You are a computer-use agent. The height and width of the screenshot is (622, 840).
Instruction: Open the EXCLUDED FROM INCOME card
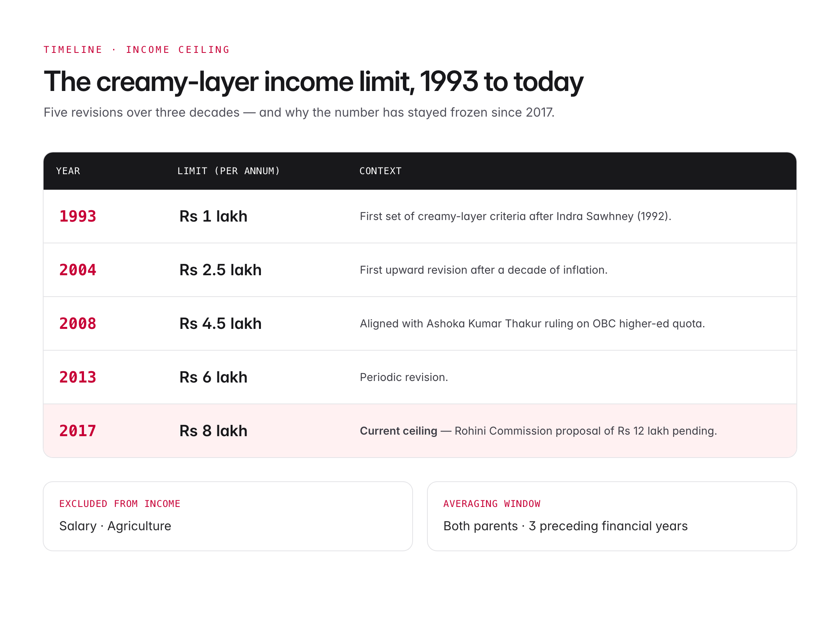pos(228,516)
